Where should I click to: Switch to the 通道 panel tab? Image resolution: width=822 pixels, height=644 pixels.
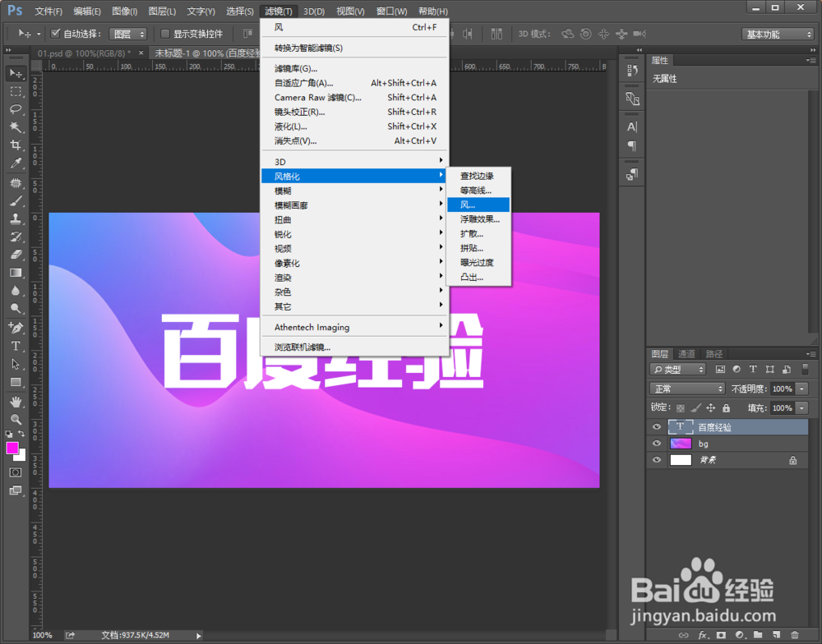686,354
